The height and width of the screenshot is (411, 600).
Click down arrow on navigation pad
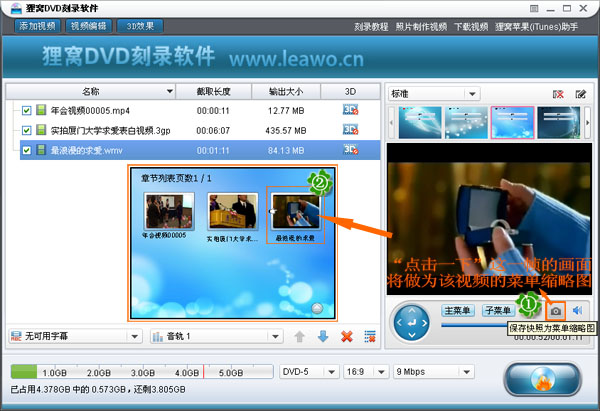pyautogui.click(x=412, y=335)
